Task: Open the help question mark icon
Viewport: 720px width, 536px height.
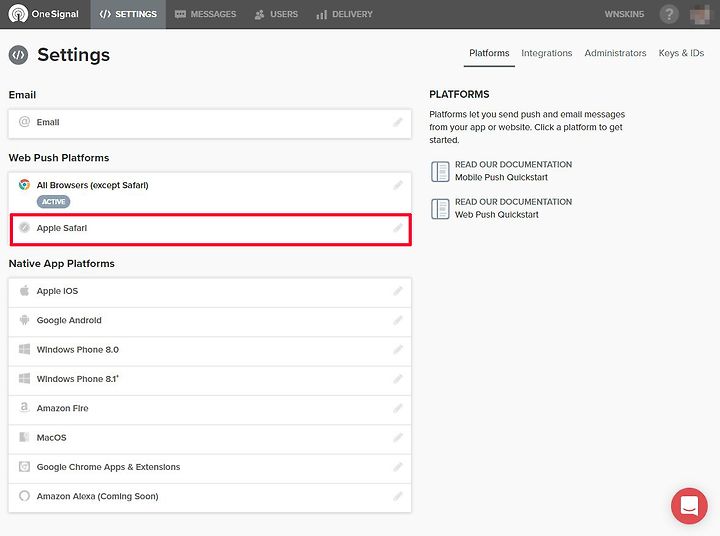Action: pyautogui.click(x=669, y=14)
